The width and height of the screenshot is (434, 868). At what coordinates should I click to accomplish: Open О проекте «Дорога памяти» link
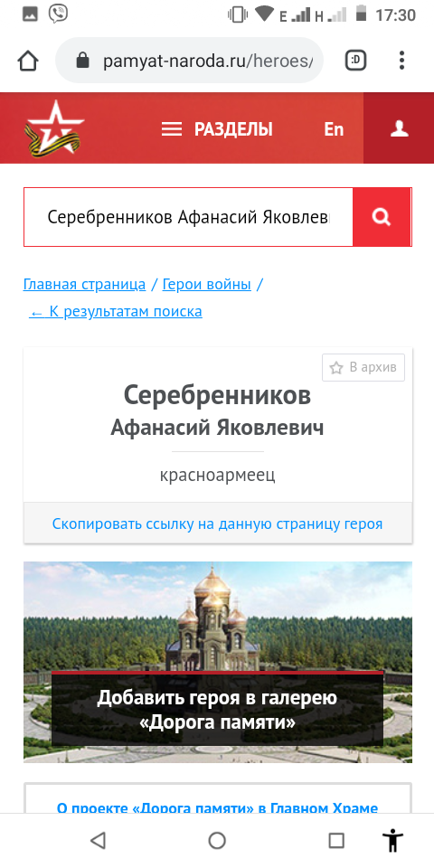[x=218, y=808]
